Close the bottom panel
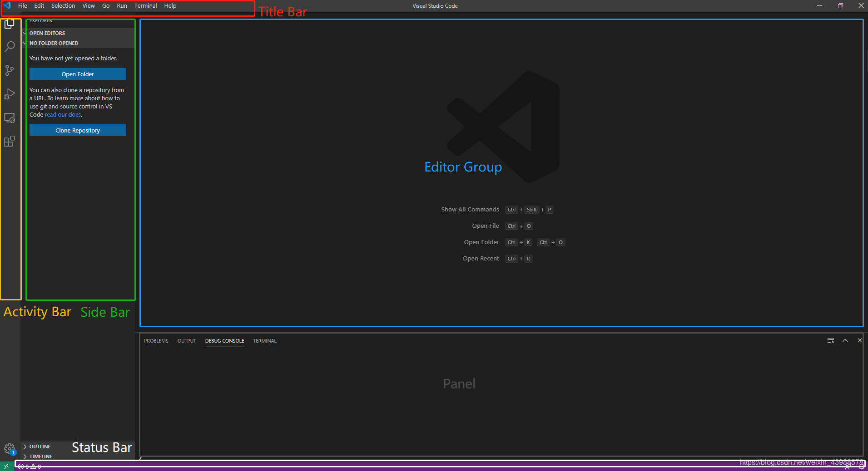868x471 pixels. 859,340
